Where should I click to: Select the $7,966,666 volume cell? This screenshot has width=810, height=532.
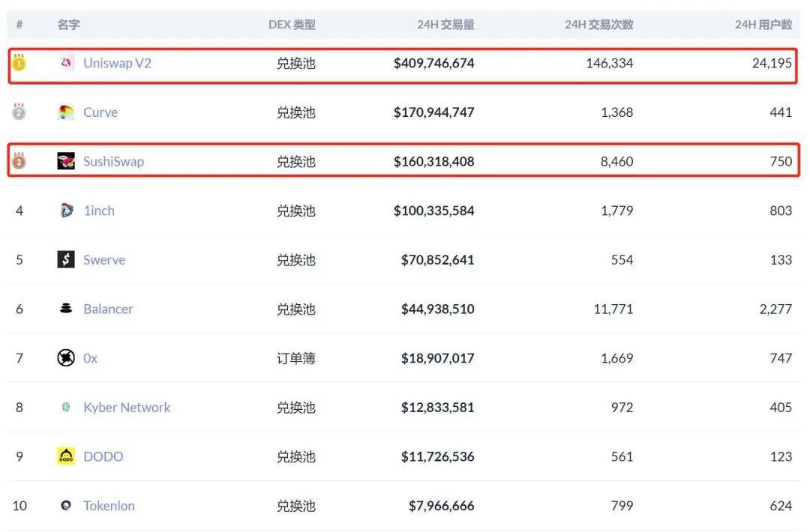click(x=441, y=506)
